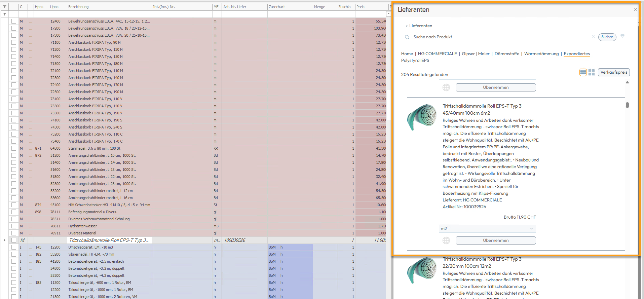This screenshot has height=299, width=644.
Task: Check the Umschlaggerät, EM, -10 m3 row
Action: point(14,247)
